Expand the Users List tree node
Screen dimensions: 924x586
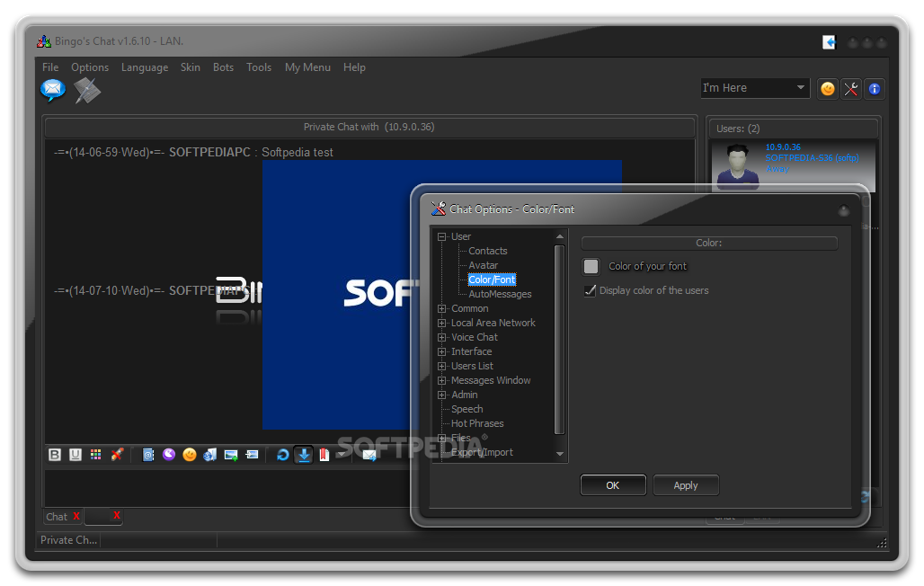[x=441, y=366]
